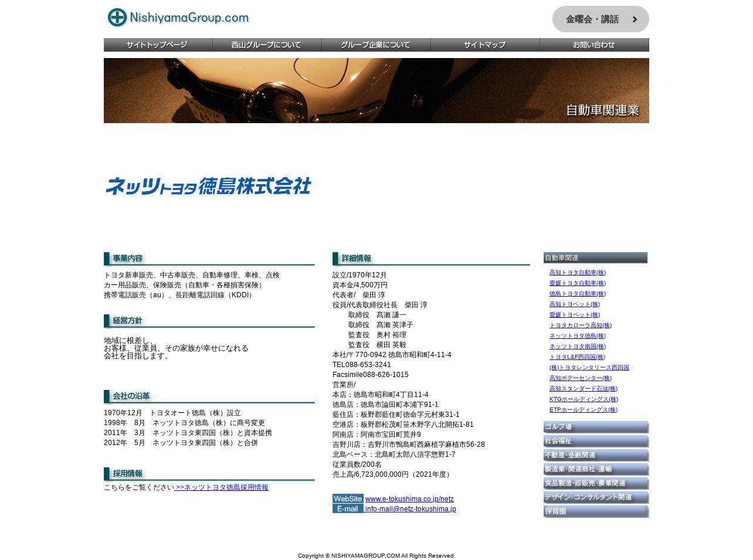Click the Facsimile088-626-1015 text
Viewport: 753px width, 560px height.
(x=371, y=375)
